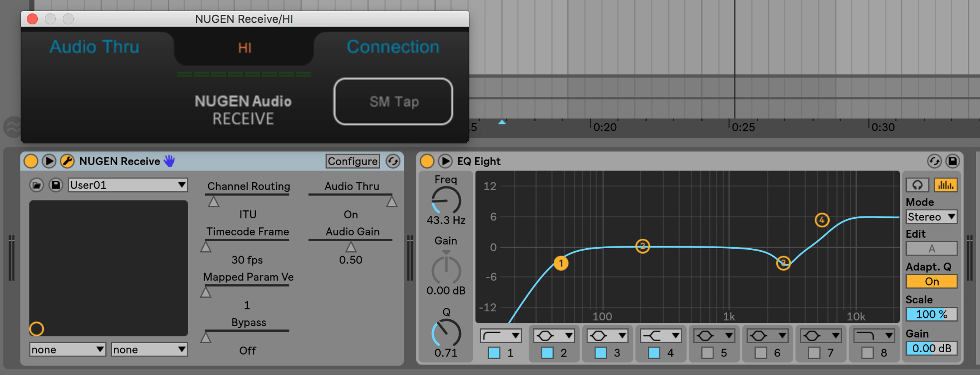Switch to Connection tab in NUGEN window
Image resolution: width=980 pixels, height=375 pixels.
tap(393, 47)
